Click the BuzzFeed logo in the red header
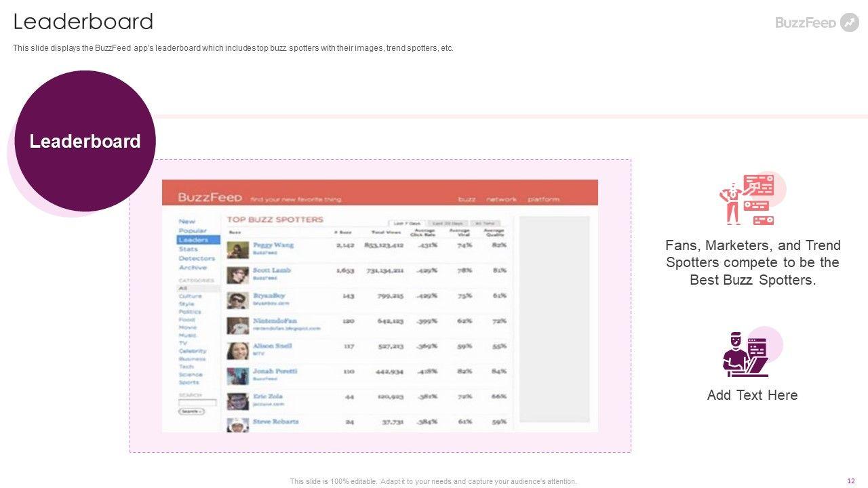This screenshot has width=868, height=488. [x=210, y=197]
